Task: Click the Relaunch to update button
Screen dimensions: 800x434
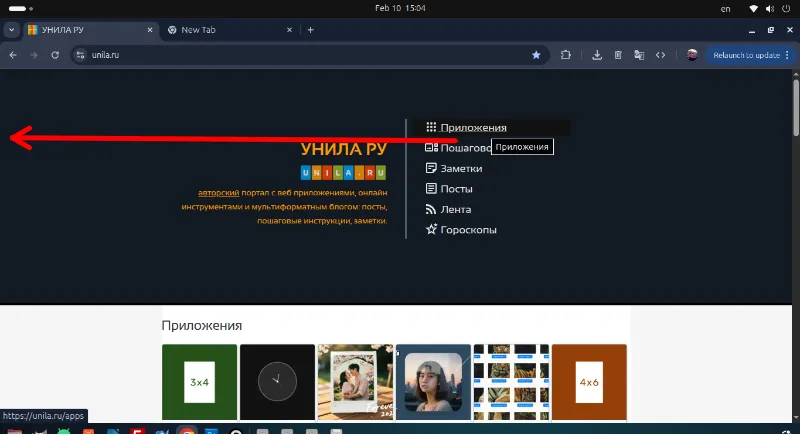Action: tap(745, 55)
